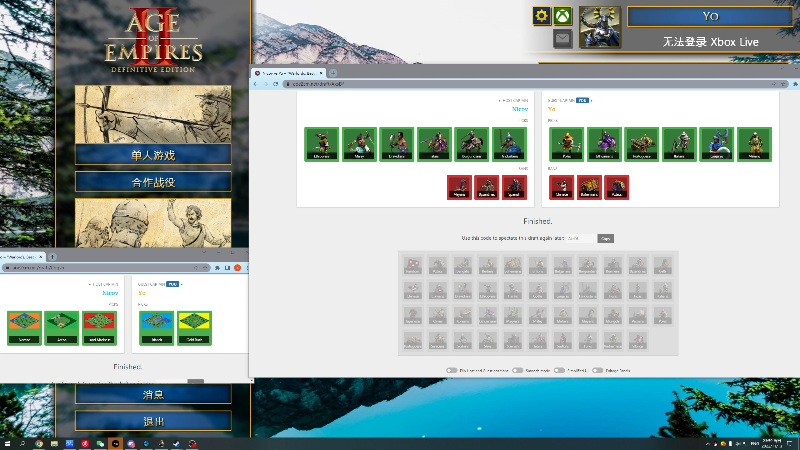Click the greyed Portuguese tile in grid
This screenshot has width=800, height=450.
tap(413, 340)
